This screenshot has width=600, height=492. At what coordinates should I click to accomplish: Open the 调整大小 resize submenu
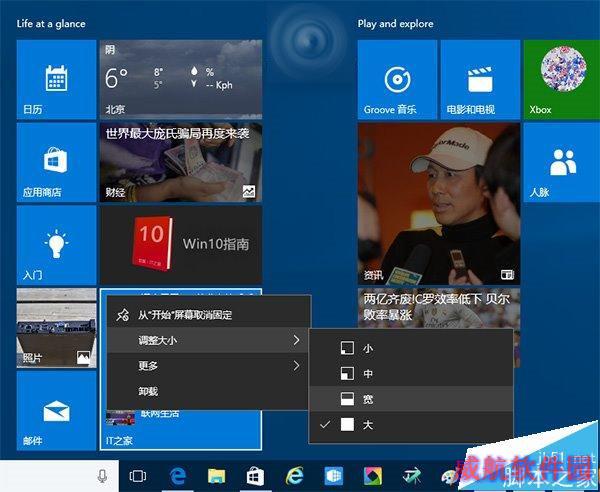[208, 340]
